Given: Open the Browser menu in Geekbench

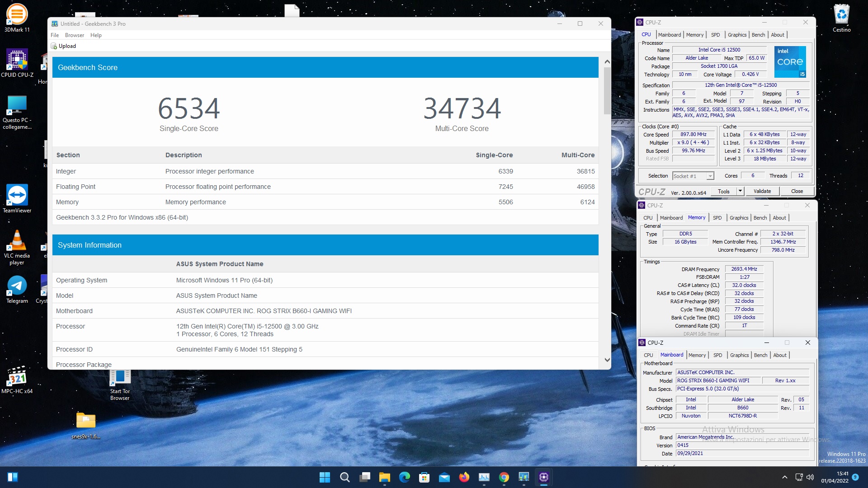Looking at the screenshot, I should [75, 35].
